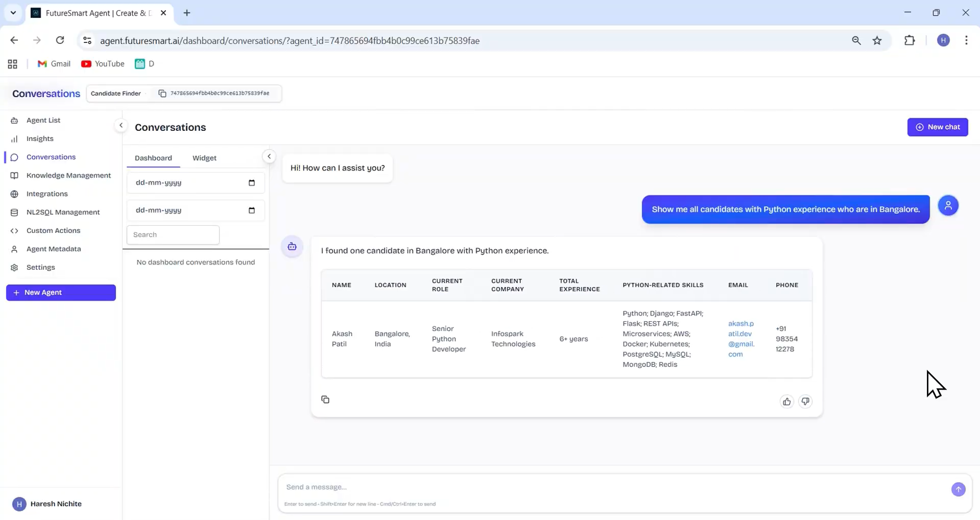The height and width of the screenshot is (520, 980).
Task: Open the Agent List page
Action: (43, 120)
